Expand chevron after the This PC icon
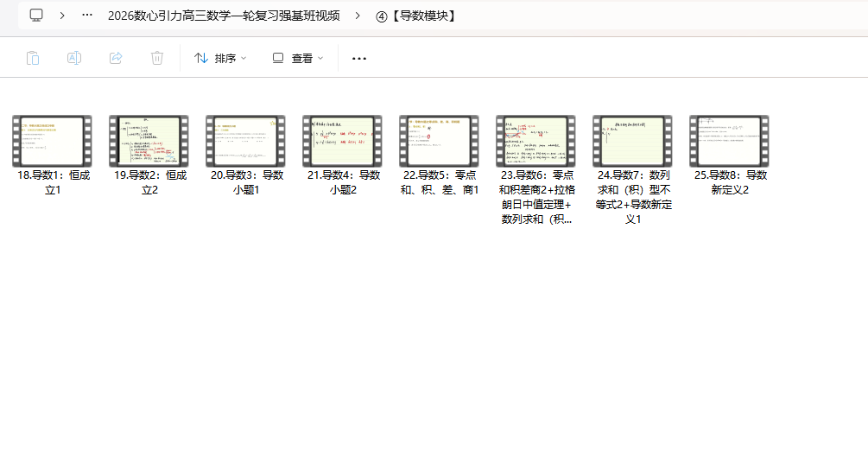 tap(62, 16)
